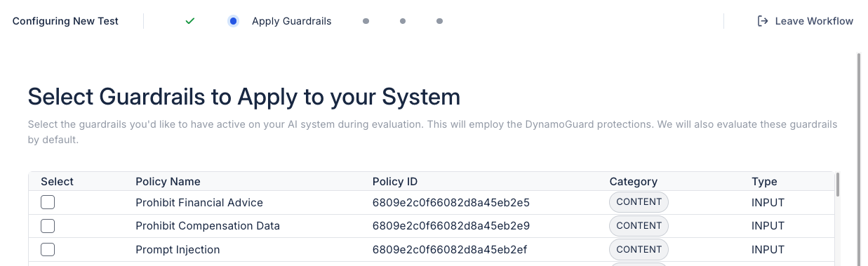The height and width of the screenshot is (266, 868).
Task: Click the page's main vertical scrollbar
Action: click(x=859, y=159)
